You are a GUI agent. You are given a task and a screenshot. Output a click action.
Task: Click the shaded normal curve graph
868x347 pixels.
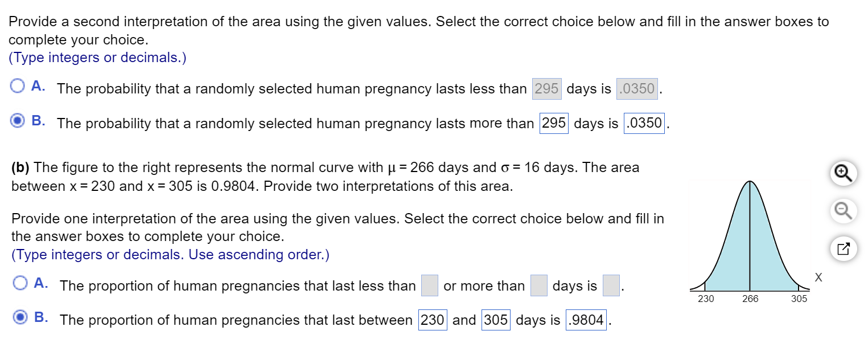pos(750,245)
